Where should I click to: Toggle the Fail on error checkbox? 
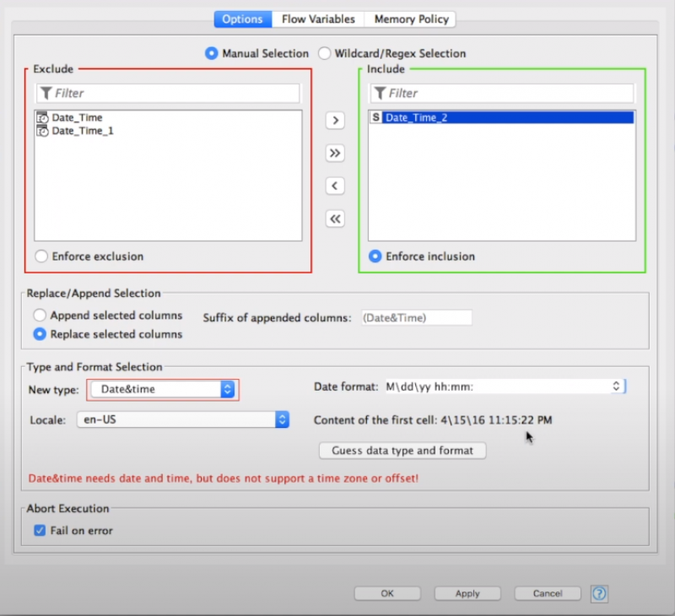[x=40, y=531]
